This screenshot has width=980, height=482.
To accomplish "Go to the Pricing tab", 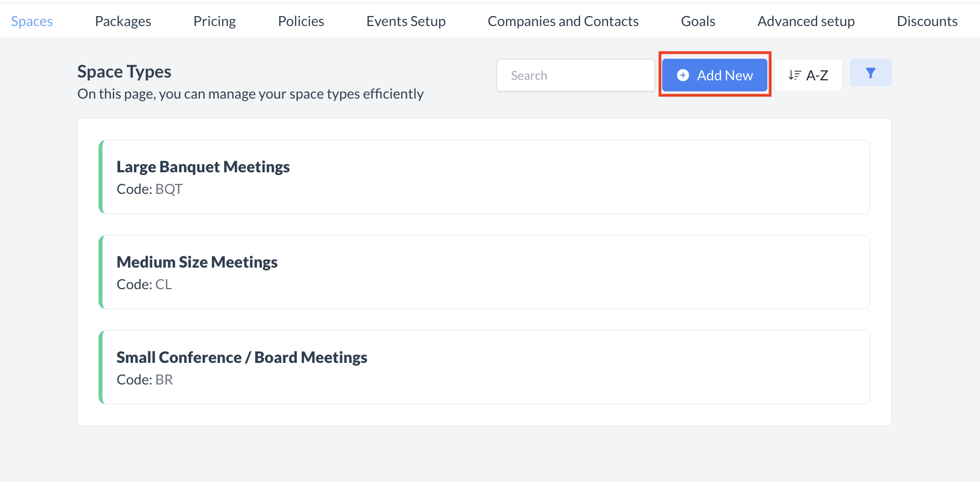I will (x=214, y=21).
